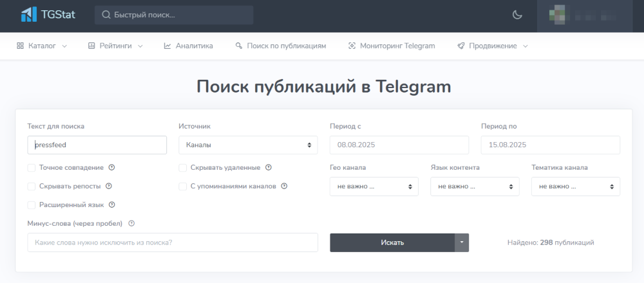
Task: Expand the Продвижение menu chevron
Action: [x=526, y=46]
